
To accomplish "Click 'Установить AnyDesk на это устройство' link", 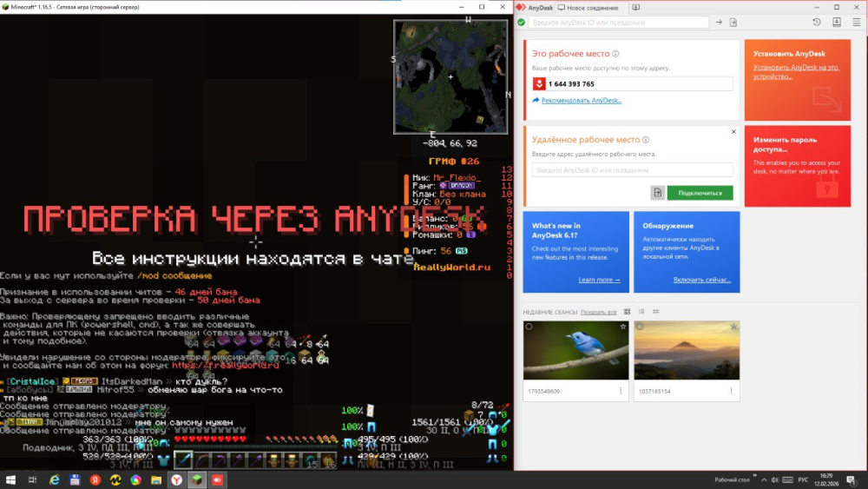I will click(796, 72).
